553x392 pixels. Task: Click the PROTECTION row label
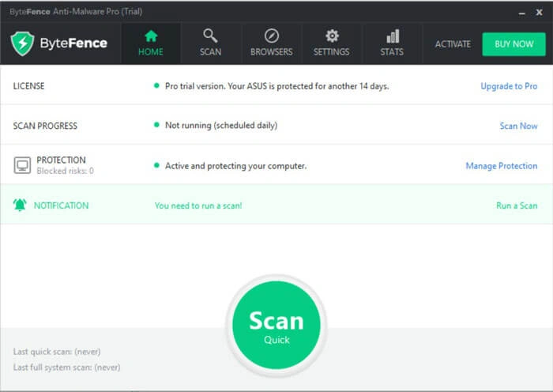(61, 160)
